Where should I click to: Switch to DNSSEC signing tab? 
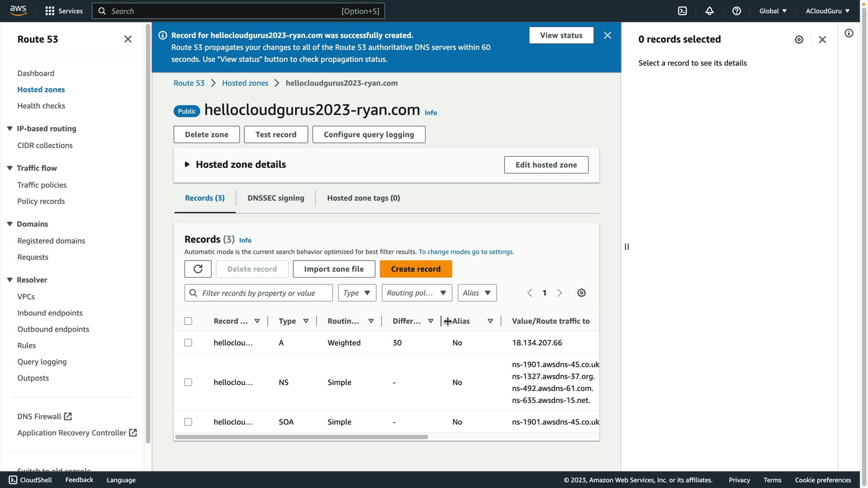(x=276, y=198)
